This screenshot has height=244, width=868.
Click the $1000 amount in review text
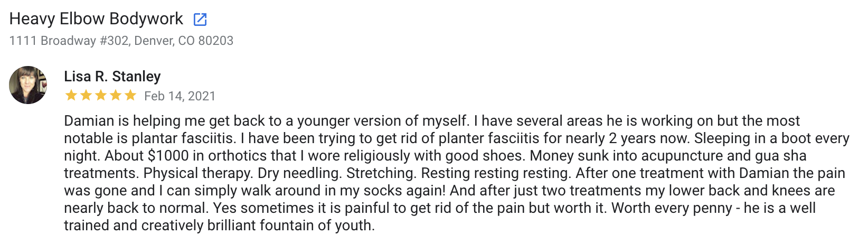click(168, 156)
